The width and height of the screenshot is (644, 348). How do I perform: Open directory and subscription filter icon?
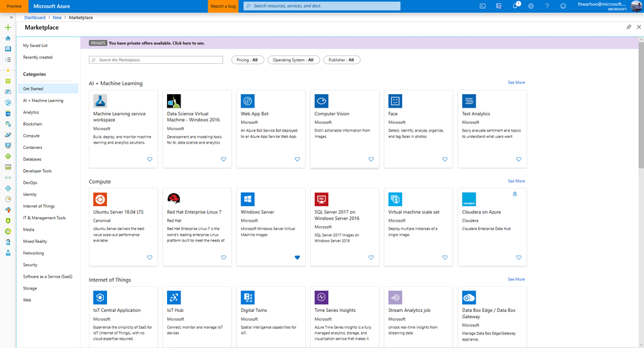498,6
